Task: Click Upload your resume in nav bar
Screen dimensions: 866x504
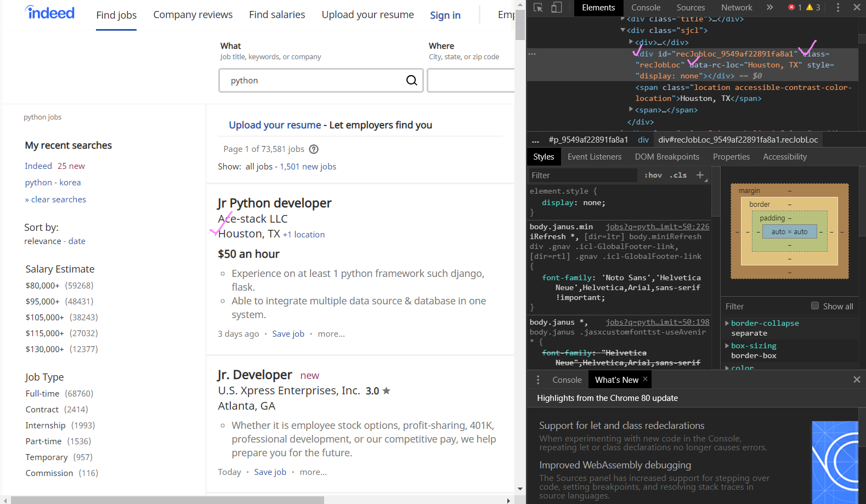Action: pyautogui.click(x=367, y=15)
